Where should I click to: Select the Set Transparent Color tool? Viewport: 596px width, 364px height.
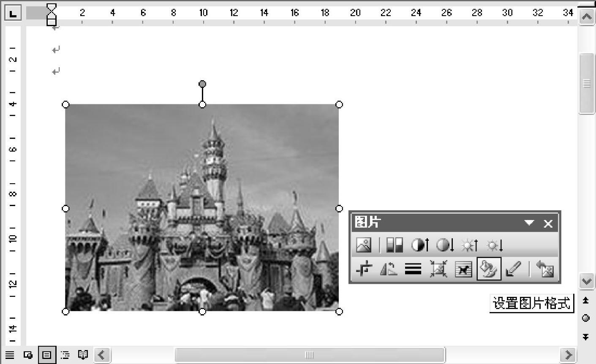click(514, 269)
